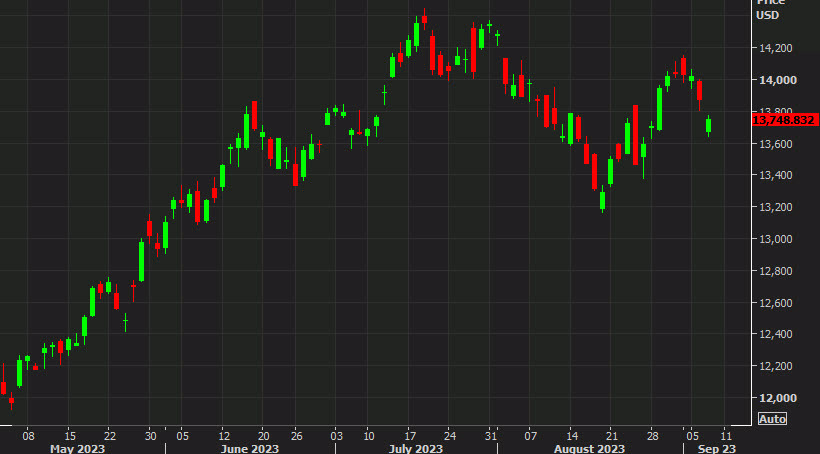Screen dimensions: 820x454
Task: Click the 12,400 price axis label
Action: (x=776, y=334)
